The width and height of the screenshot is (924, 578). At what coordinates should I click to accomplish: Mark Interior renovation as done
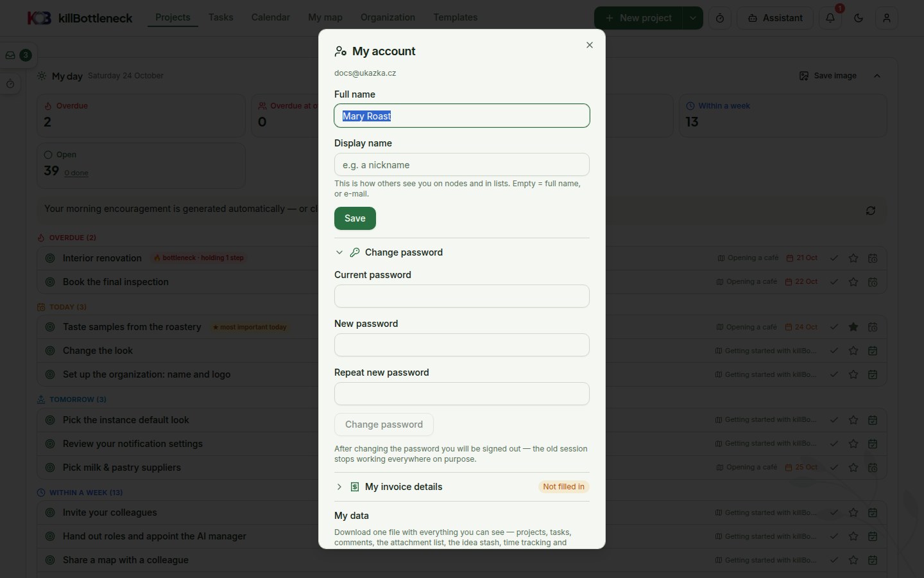[x=834, y=258]
